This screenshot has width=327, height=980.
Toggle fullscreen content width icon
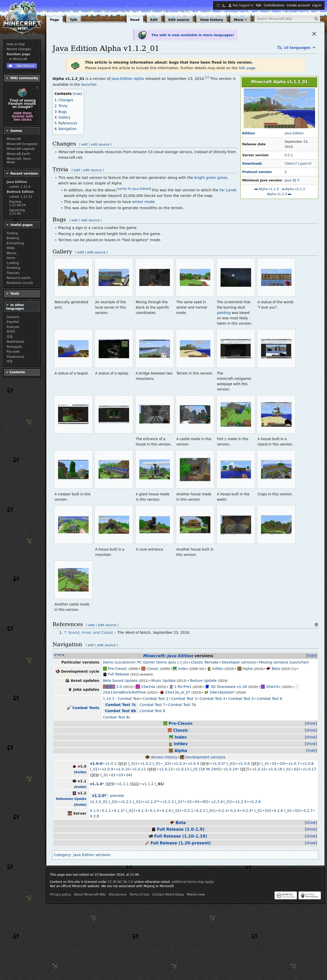tap(218, 5)
